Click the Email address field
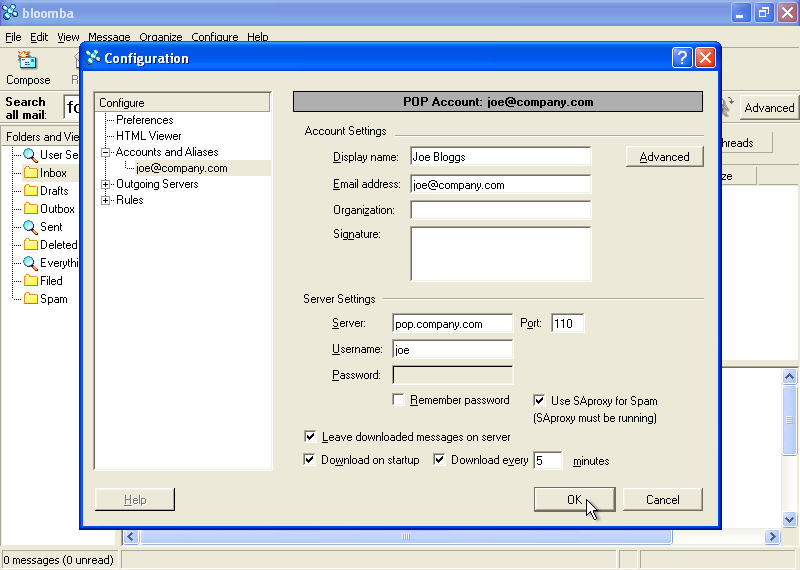This screenshot has height=570, width=800. 501,184
